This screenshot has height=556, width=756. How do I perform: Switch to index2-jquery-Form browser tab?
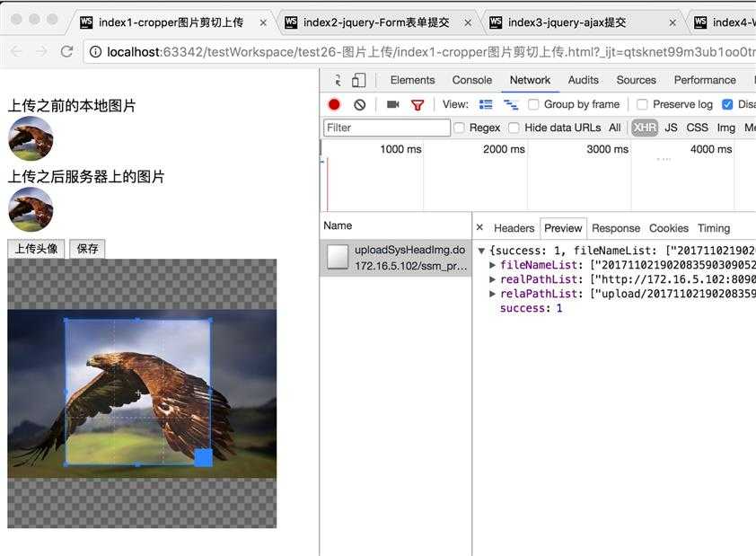tap(375, 22)
